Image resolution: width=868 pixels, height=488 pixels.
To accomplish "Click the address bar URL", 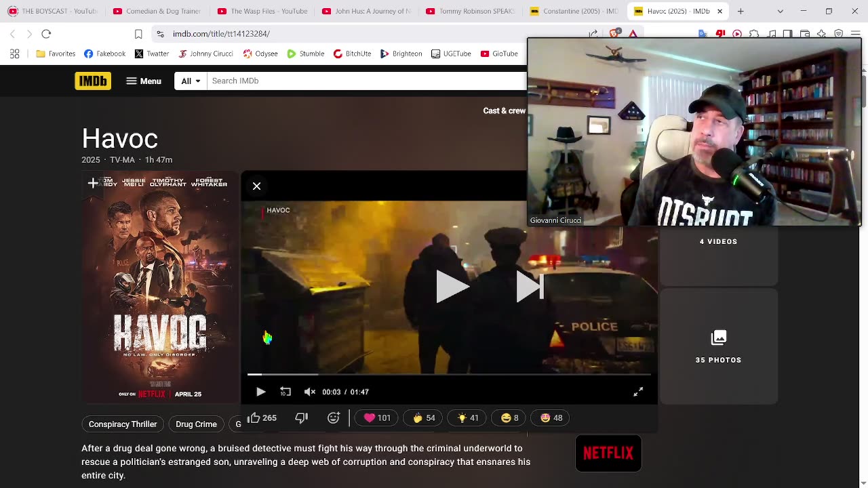I will coord(221,34).
